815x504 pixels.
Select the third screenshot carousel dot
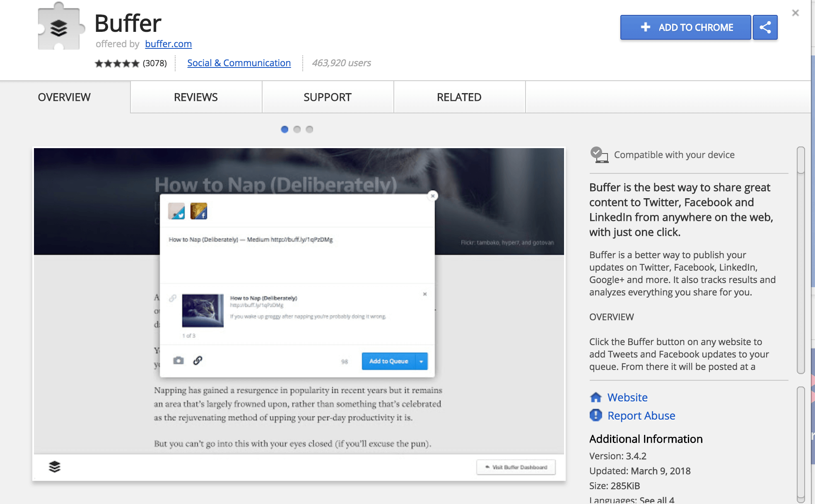coord(309,130)
